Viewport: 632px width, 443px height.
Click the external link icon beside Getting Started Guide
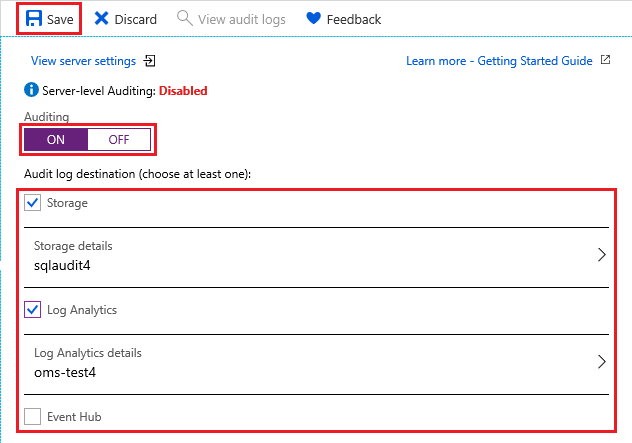tap(605, 61)
